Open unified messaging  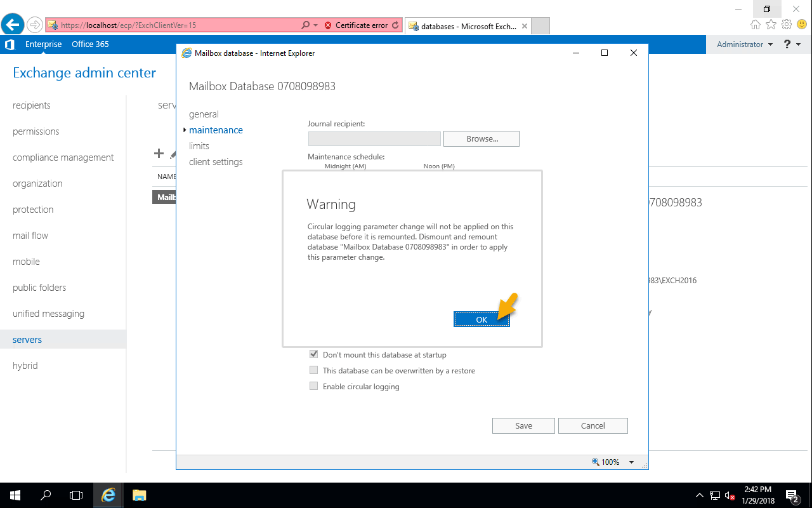[48, 314]
